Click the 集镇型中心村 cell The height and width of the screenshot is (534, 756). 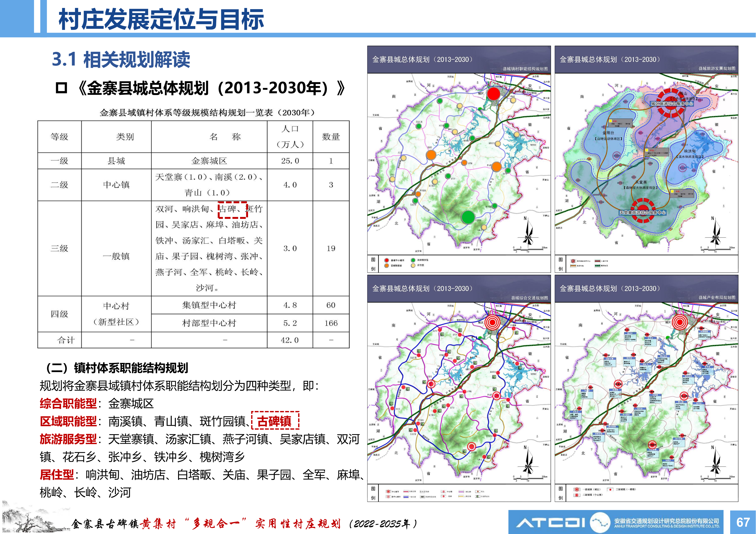click(x=209, y=305)
